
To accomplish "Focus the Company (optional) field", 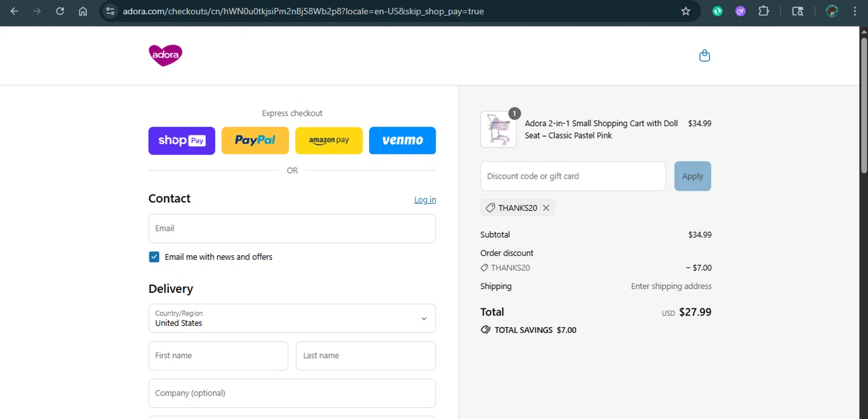I will pos(292,394).
